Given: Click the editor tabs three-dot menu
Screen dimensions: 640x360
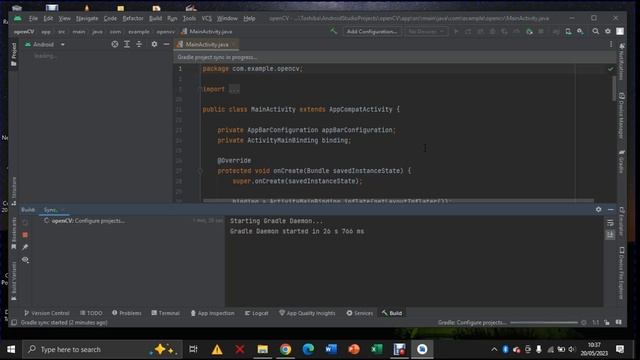Looking at the screenshot, I should pos(611,44).
